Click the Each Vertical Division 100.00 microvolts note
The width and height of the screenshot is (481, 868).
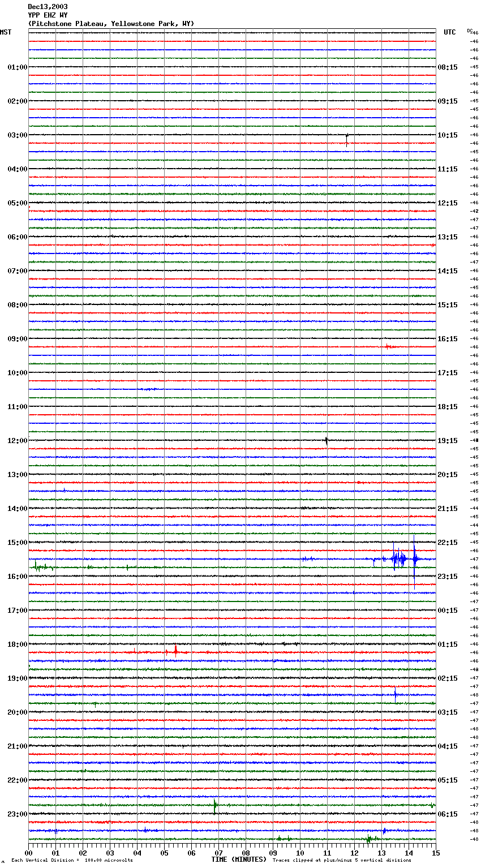(72, 861)
